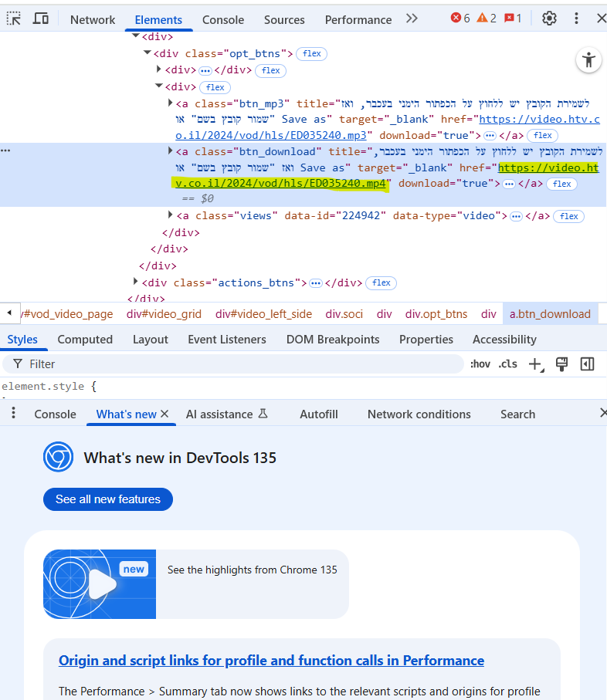The height and width of the screenshot is (700, 607).
Task: Toggle the device toolbar emulation icon
Action: pyautogui.click(x=41, y=19)
